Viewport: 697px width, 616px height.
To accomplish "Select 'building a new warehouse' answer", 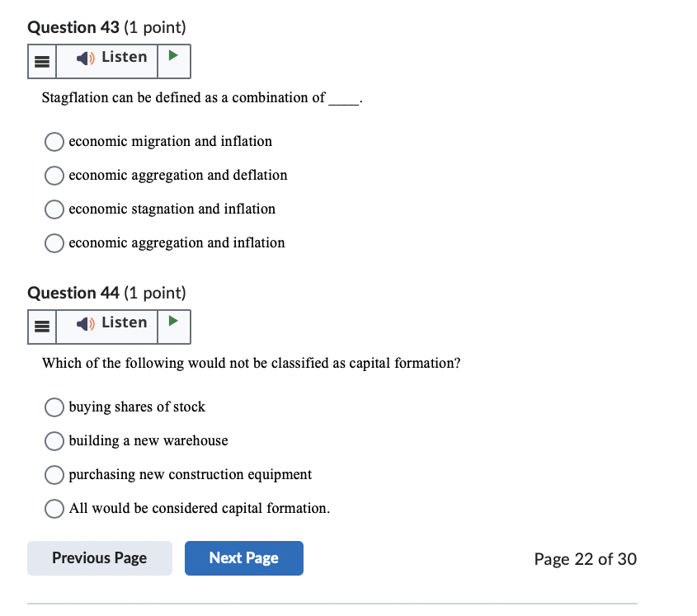I will [54, 441].
